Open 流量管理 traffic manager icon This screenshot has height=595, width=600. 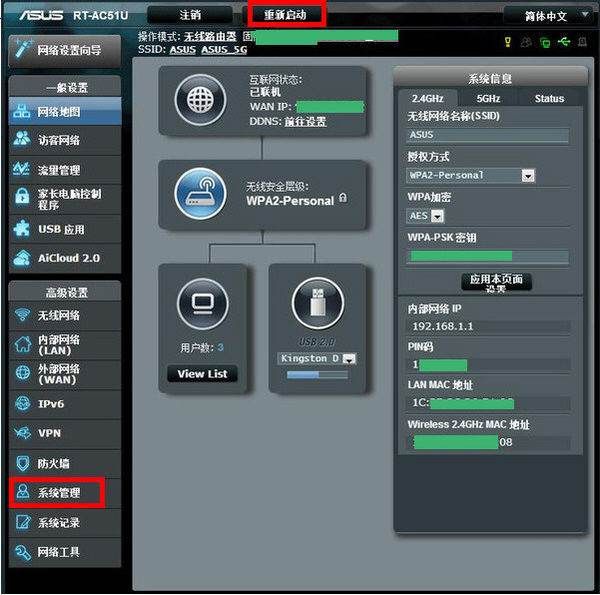[21, 169]
